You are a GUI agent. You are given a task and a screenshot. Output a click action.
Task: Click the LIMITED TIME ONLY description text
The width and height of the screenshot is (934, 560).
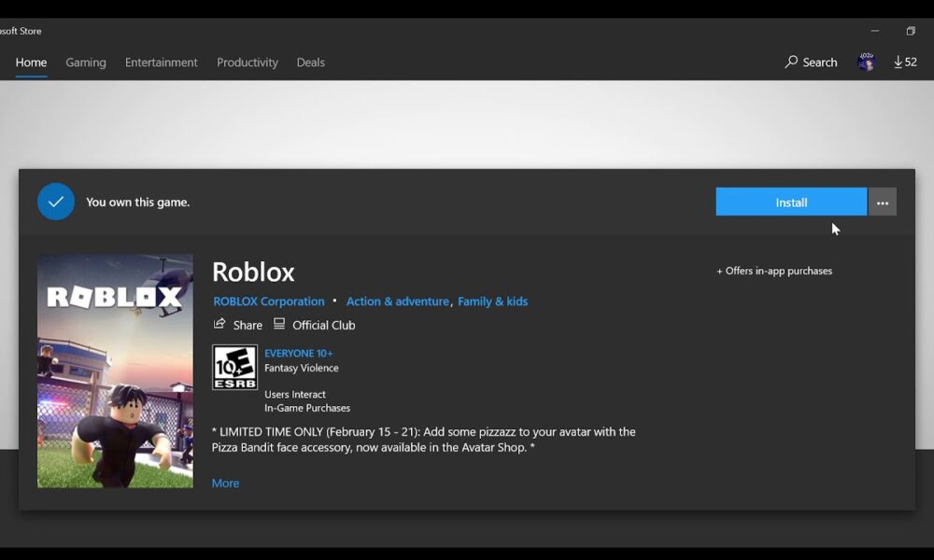pos(423,440)
